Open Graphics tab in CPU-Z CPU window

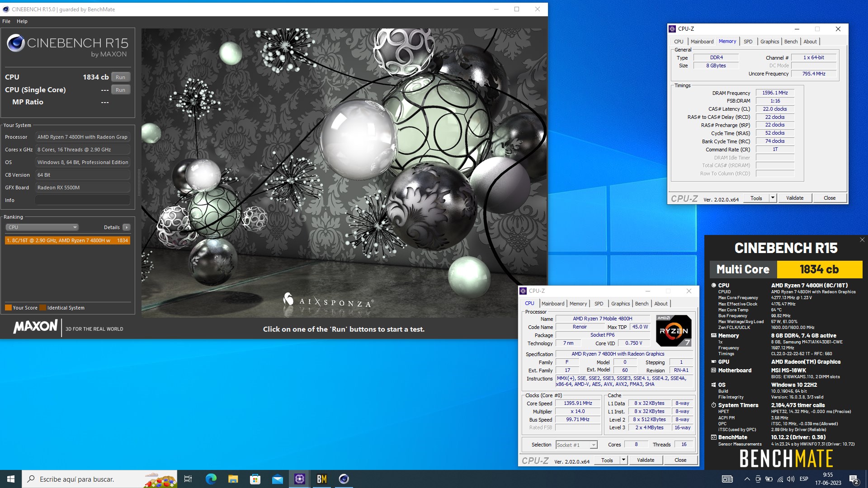620,304
